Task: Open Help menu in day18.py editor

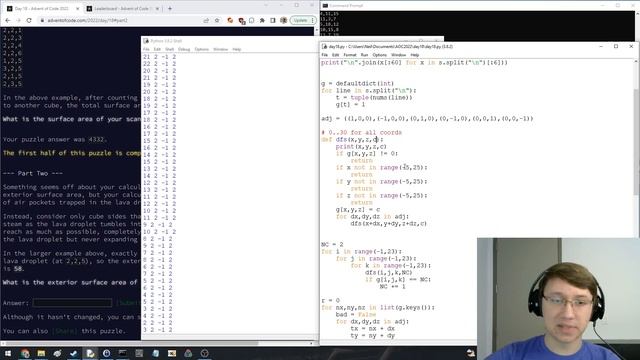Action: pos(415,55)
